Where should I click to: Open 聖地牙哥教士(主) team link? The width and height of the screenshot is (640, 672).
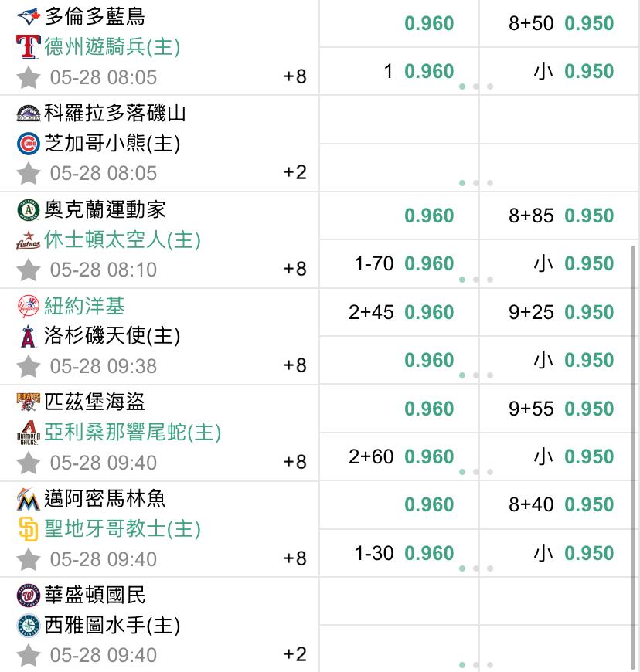point(123,529)
